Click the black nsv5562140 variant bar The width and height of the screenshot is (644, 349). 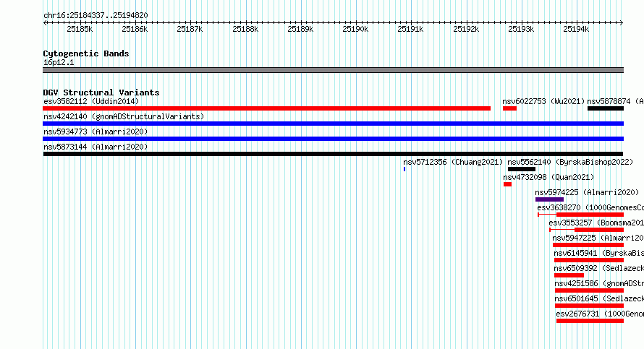[x=522, y=169]
